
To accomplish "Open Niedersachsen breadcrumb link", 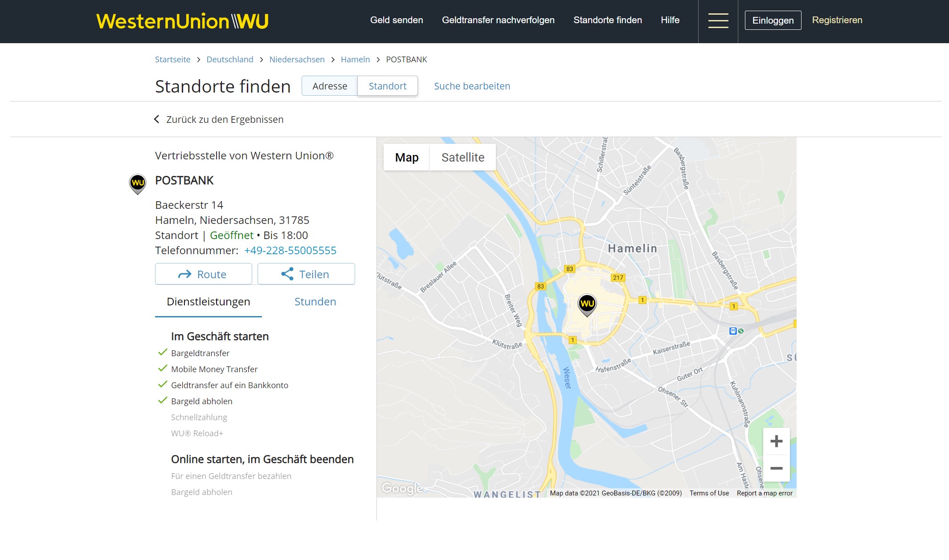I will (297, 59).
